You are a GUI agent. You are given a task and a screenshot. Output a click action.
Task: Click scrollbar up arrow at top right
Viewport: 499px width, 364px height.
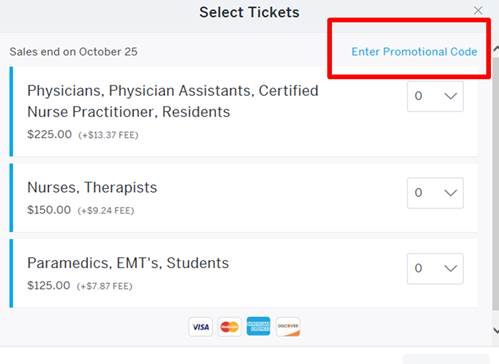[496, 50]
